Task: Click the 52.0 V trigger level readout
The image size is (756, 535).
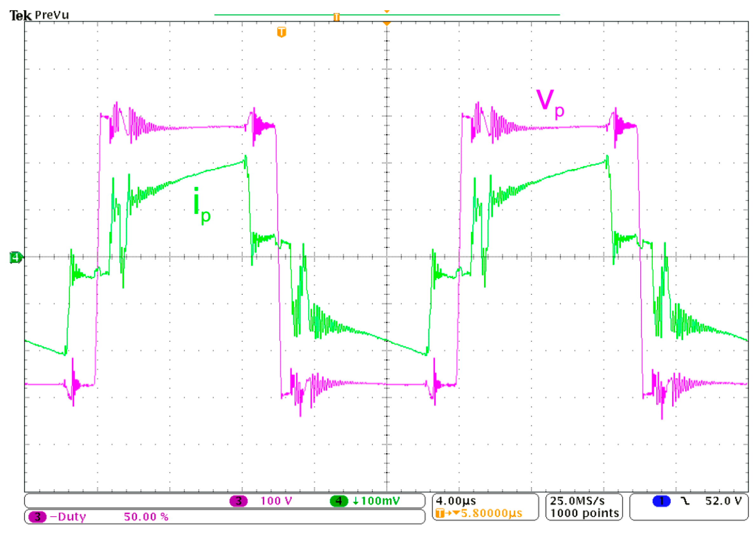Action: (723, 501)
